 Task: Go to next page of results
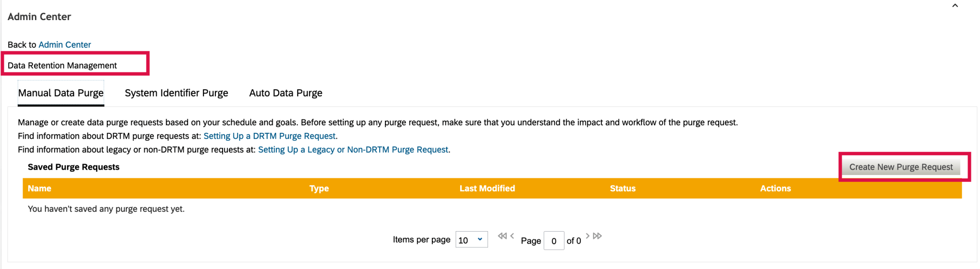pyautogui.click(x=587, y=236)
